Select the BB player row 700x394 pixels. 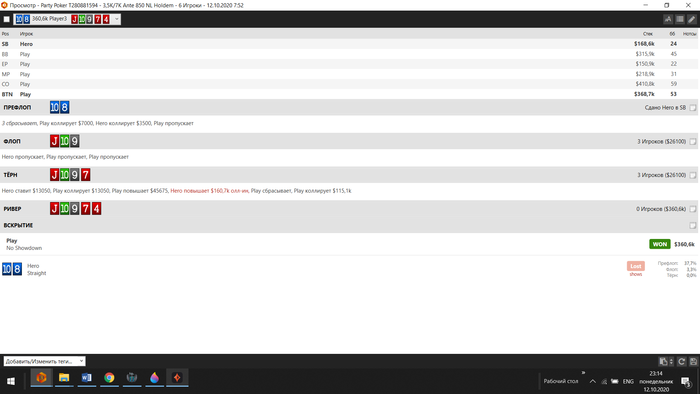click(350, 54)
